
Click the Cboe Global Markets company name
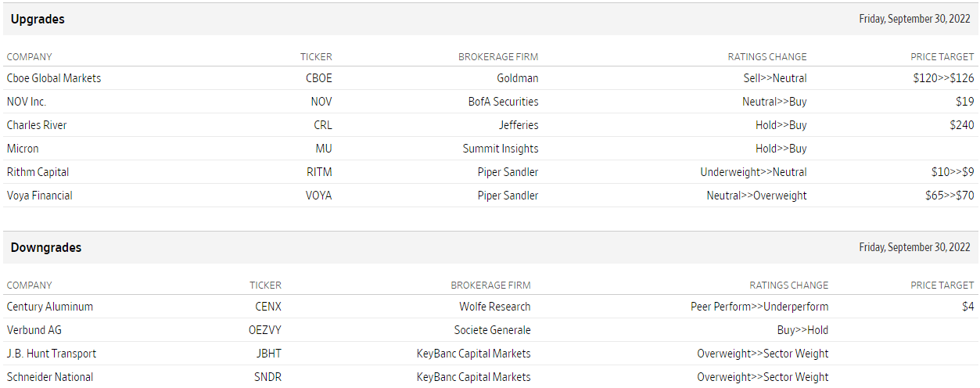point(54,78)
